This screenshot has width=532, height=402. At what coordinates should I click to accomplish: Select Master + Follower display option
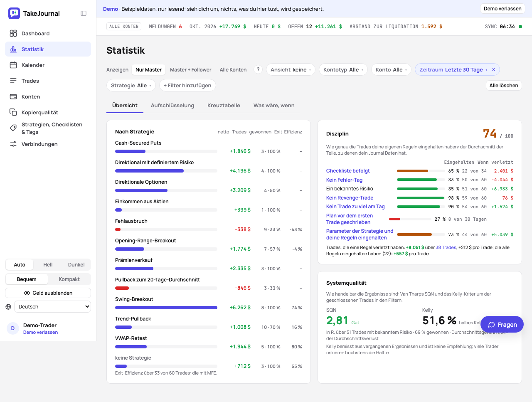190,70
